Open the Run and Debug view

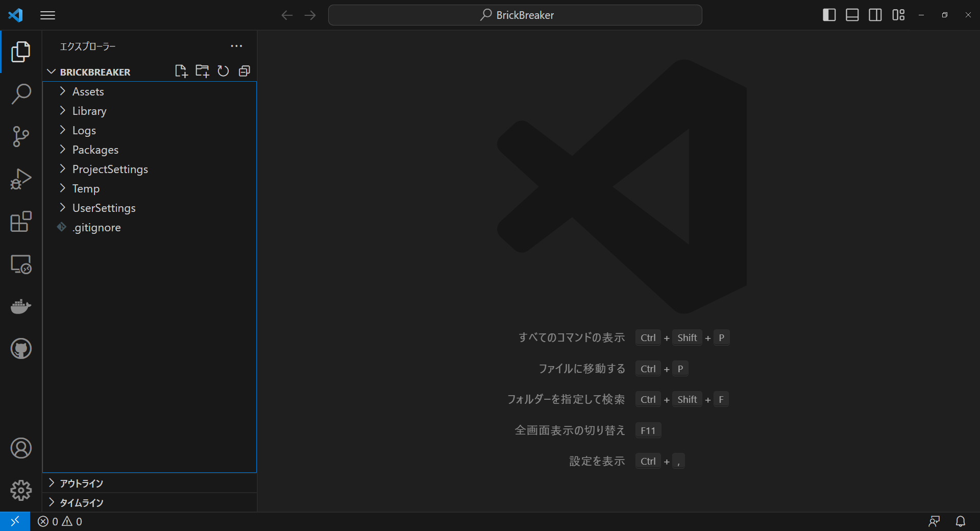[x=21, y=179]
